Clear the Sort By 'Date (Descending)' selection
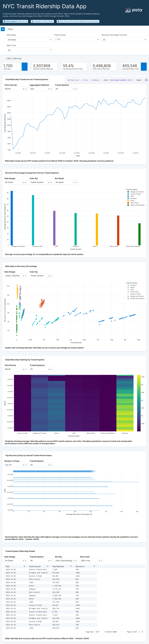 coord(74,561)
